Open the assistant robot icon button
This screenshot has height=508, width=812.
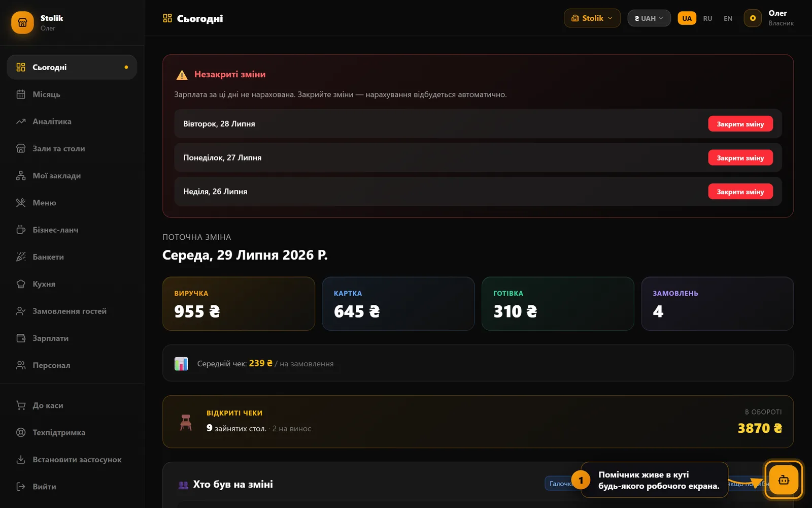(783, 480)
